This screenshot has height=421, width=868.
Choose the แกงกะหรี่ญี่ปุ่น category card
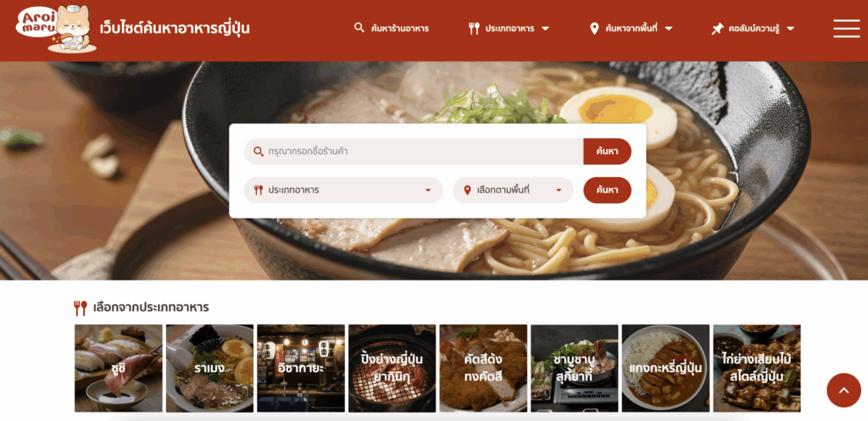666,368
